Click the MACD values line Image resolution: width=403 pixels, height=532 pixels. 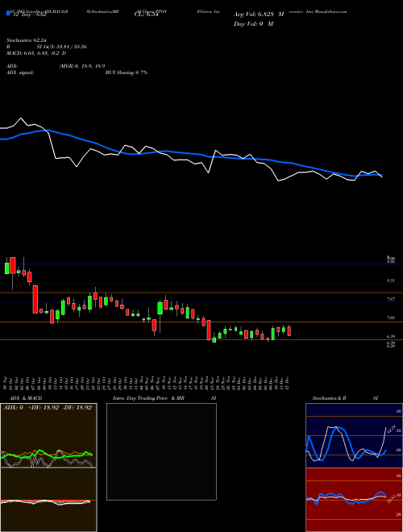click(x=36, y=53)
